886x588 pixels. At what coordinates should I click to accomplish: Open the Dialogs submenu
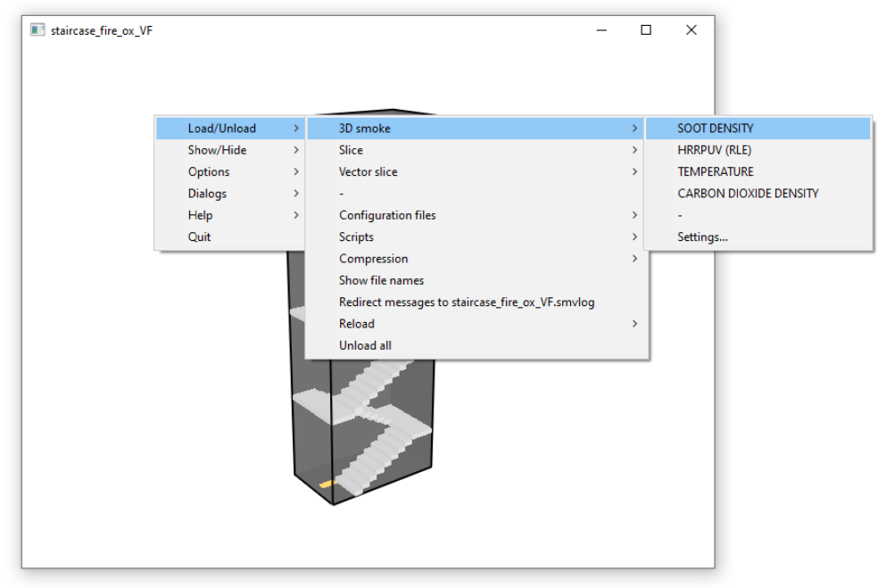230,194
